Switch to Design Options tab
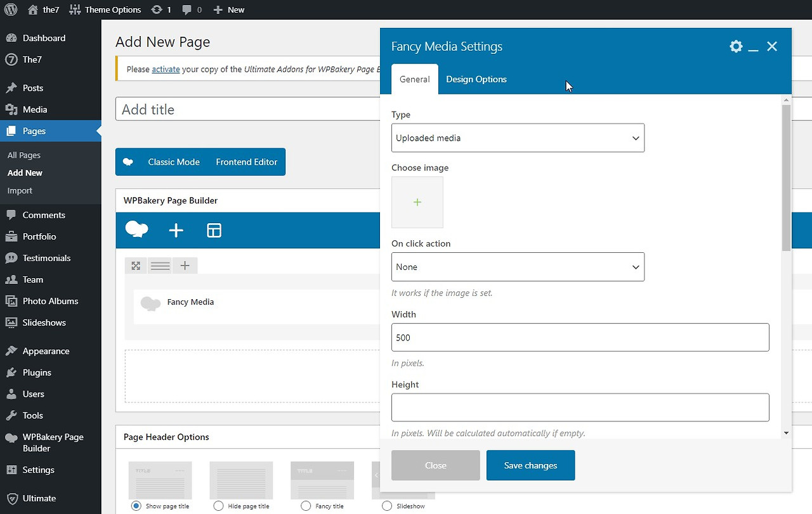This screenshot has height=514, width=812. pyautogui.click(x=476, y=79)
